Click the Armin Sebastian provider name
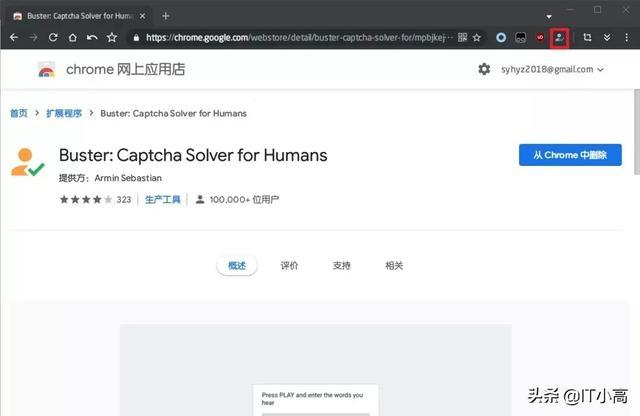This screenshot has height=416, width=640. (128, 178)
